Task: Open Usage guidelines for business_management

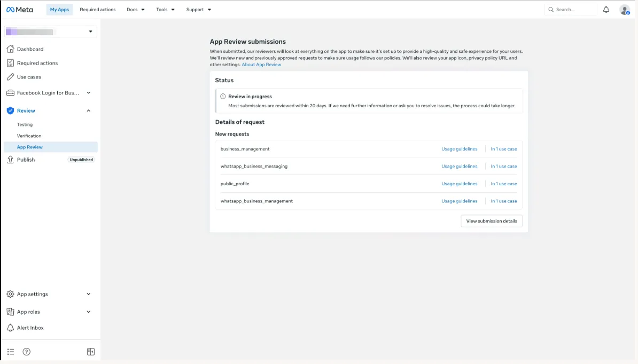Action: [460, 149]
